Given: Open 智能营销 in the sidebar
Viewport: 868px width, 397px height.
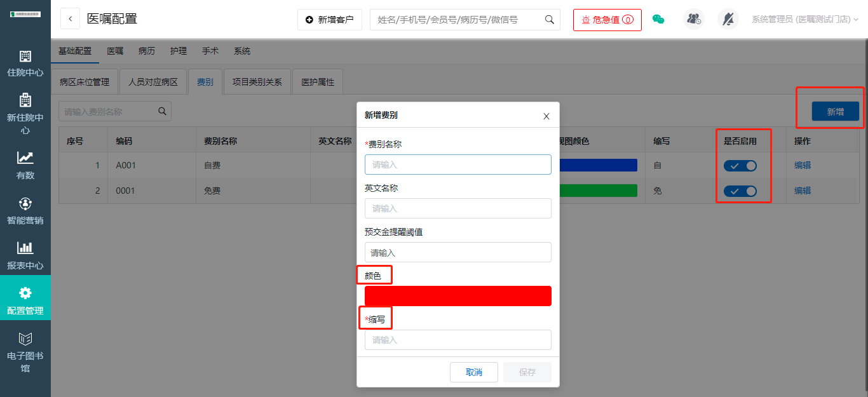Looking at the screenshot, I should [25, 211].
